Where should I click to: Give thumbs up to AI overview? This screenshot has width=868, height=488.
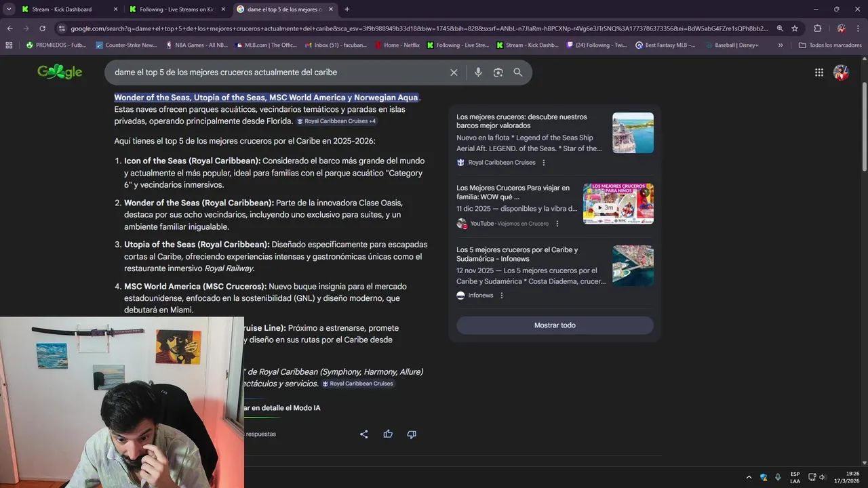[x=388, y=434]
